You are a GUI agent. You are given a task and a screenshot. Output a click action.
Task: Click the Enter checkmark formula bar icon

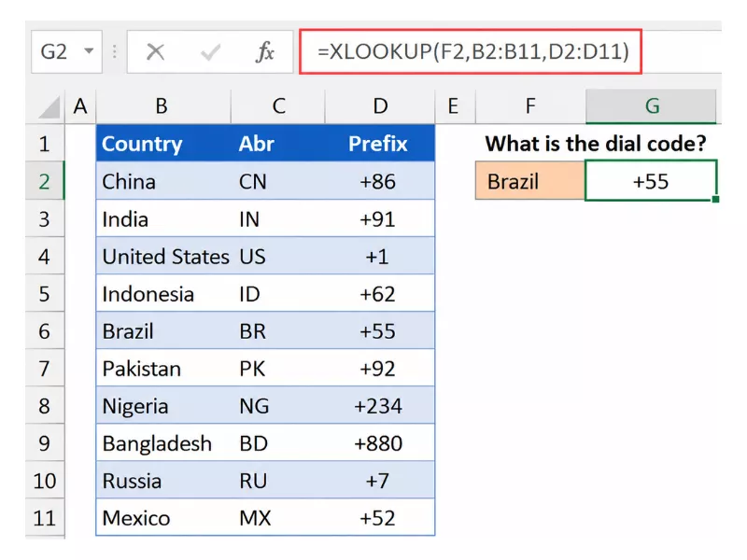[x=210, y=52]
